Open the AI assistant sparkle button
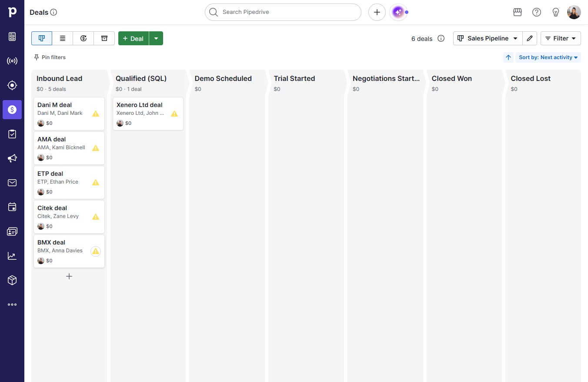The image size is (588, 382). tap(398, 12)
